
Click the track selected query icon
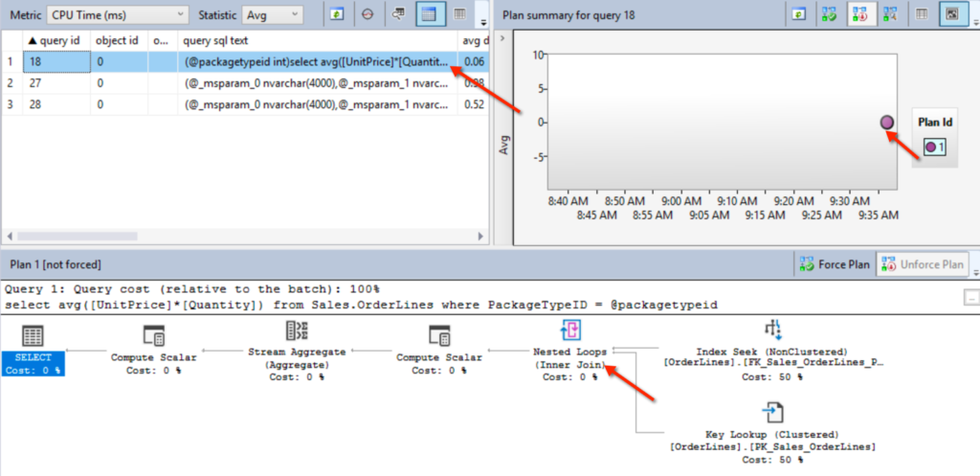367,15
